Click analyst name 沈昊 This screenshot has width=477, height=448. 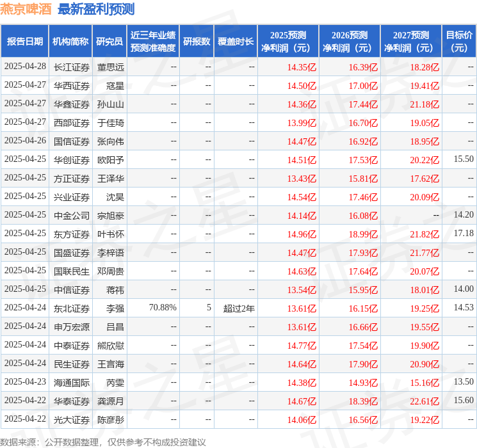115,197
